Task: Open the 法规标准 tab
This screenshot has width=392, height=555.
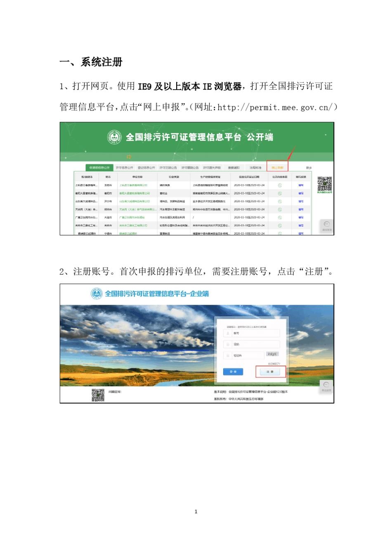Action: coord(255,168)
